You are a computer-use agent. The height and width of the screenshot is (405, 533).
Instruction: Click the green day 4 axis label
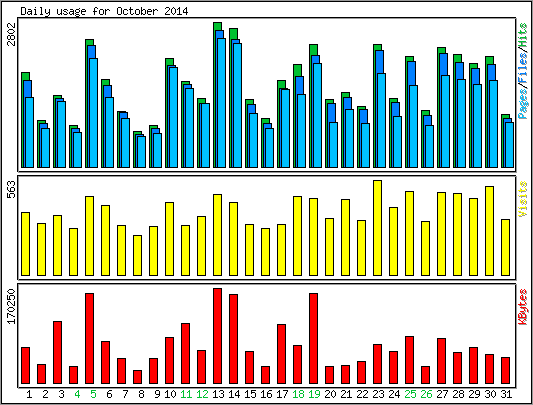[77, 394]
